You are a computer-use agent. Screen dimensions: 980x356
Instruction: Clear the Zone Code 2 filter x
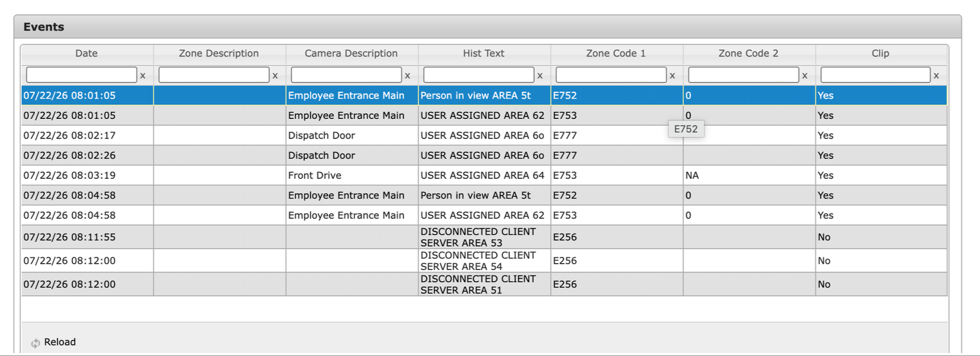(x=805, y=76)
